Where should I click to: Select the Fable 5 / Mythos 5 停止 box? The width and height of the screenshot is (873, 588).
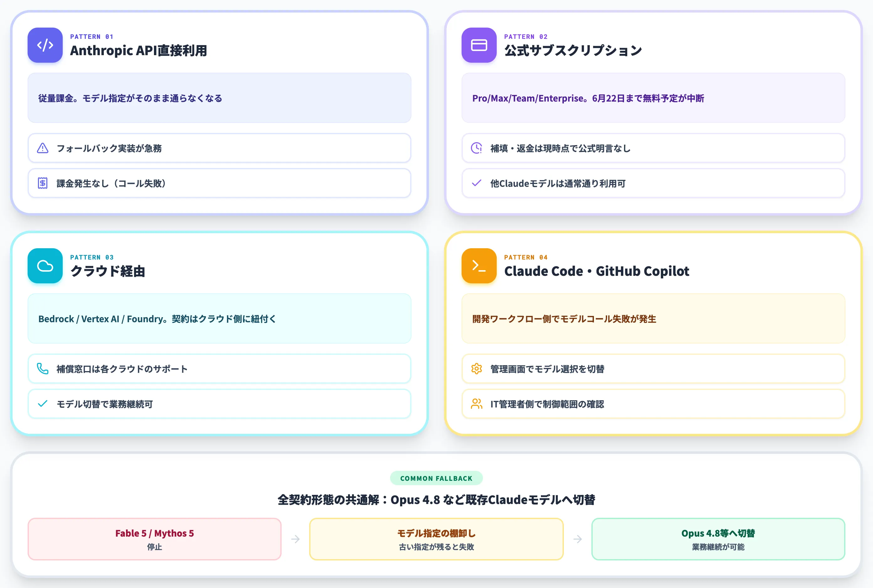click(x=155, y=539)
